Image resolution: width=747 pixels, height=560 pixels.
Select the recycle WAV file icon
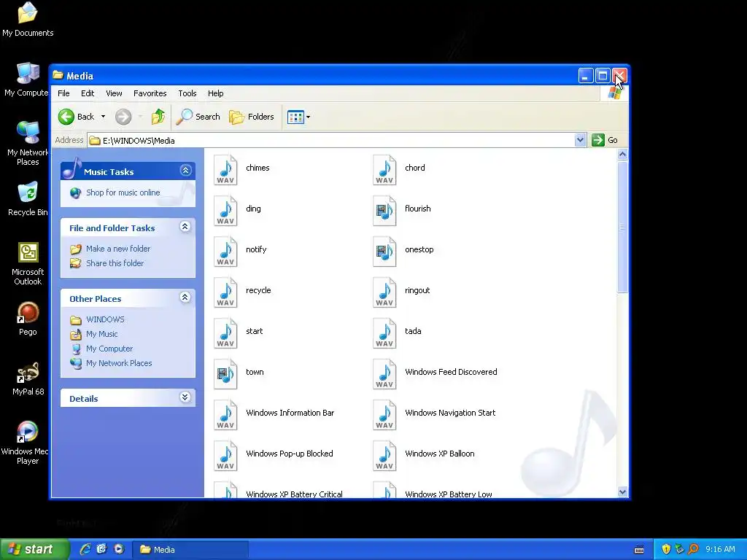coord(225,292)
